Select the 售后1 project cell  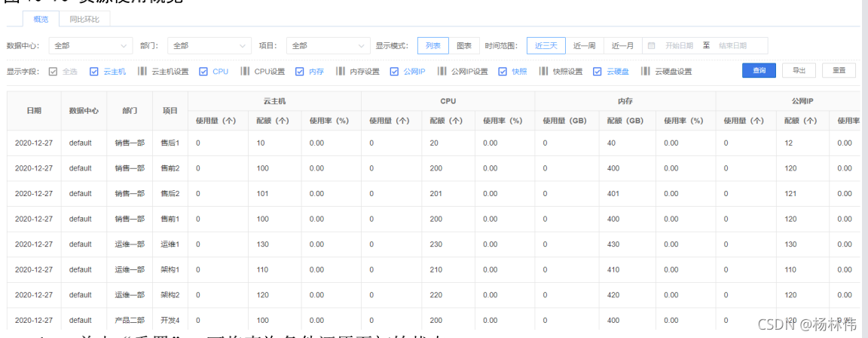click(170, 143)
